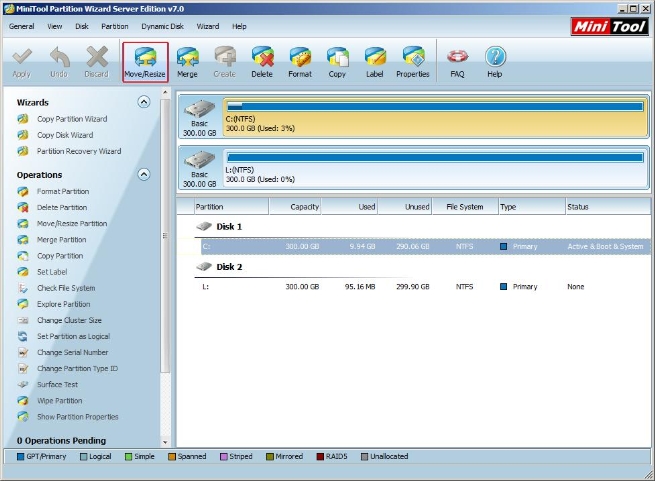Sort by the Capacity column header
655x481 pixels.
click(x=295, y=207)
